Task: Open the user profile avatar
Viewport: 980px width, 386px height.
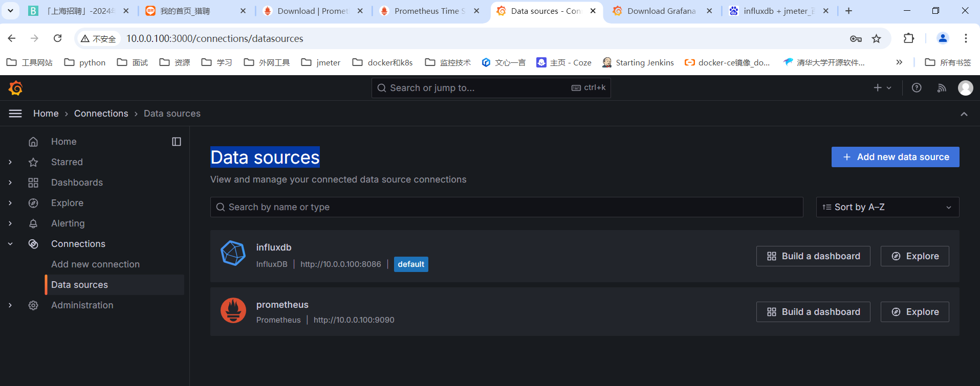Action: [x=966, y=88]
